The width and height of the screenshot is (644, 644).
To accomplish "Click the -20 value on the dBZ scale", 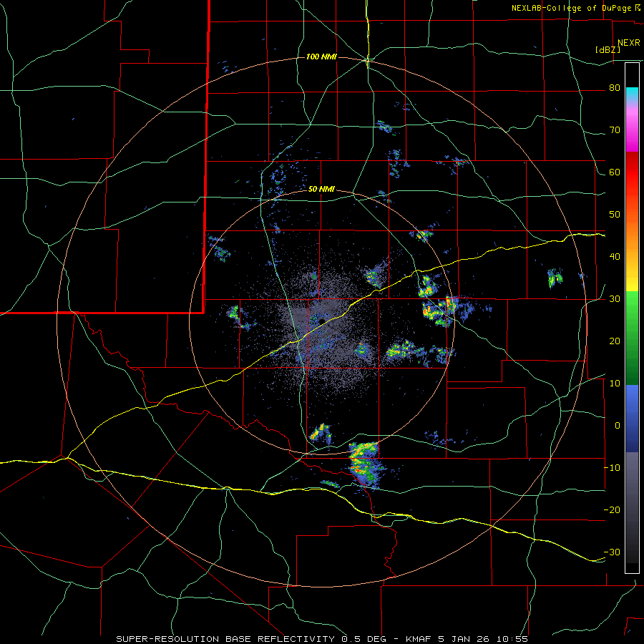I will point(612,510).
